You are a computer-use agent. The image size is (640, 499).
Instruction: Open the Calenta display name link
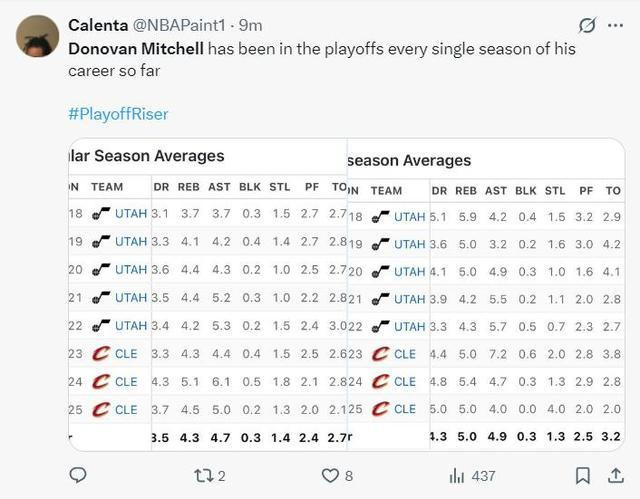coord(97,24)
